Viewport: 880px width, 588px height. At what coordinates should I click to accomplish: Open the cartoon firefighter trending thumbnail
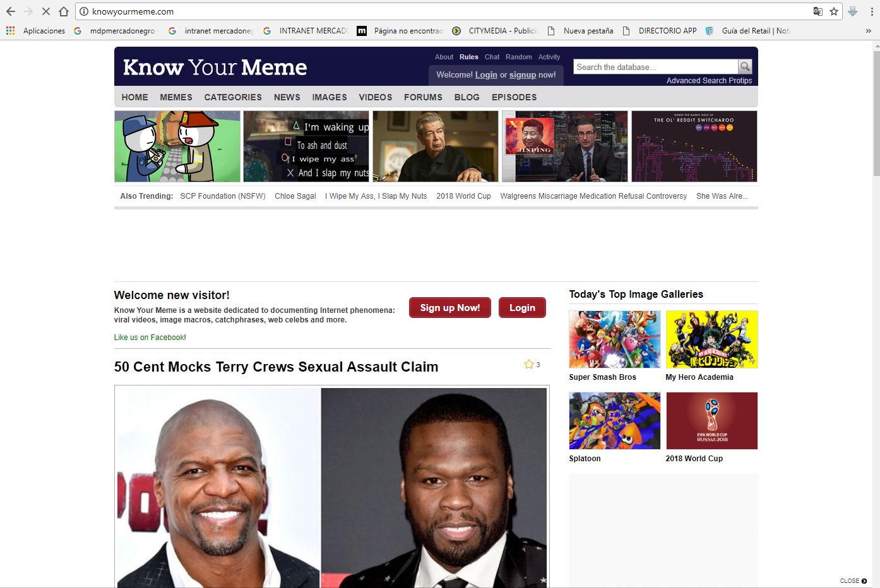(177, 146)
